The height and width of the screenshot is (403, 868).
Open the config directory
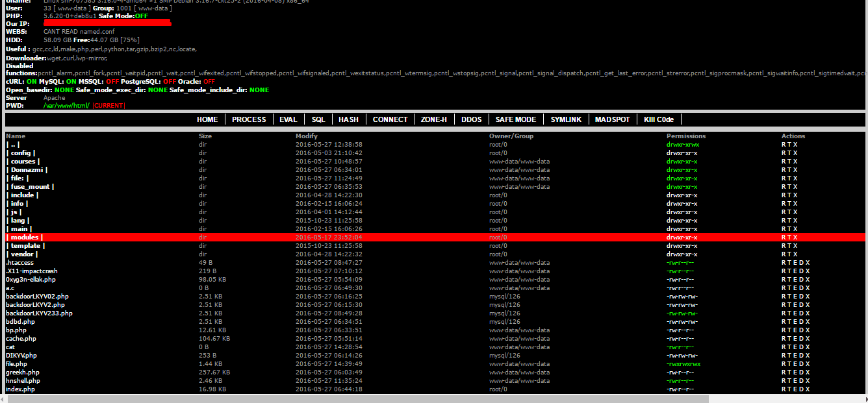pyautogui.click(x=20, y=153)
